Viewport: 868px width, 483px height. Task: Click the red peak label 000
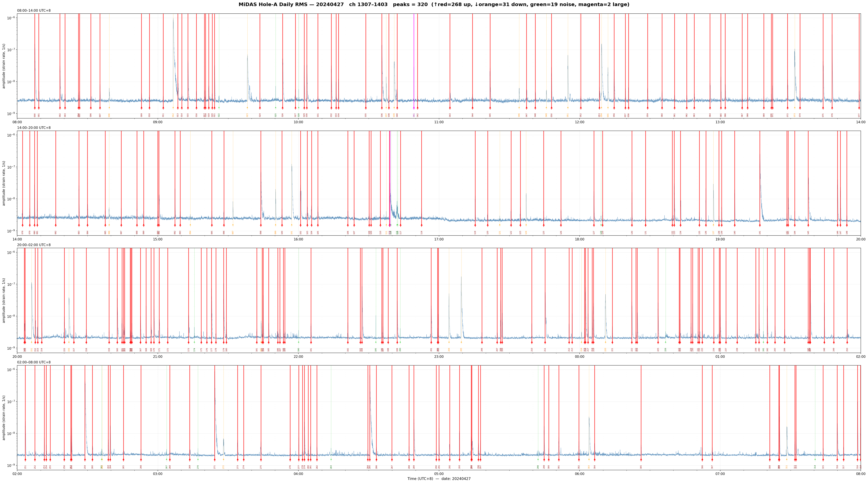tap(35, 115)
